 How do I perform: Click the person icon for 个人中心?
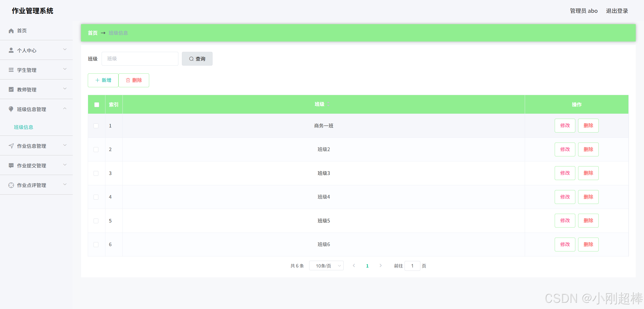click(11, 50)
